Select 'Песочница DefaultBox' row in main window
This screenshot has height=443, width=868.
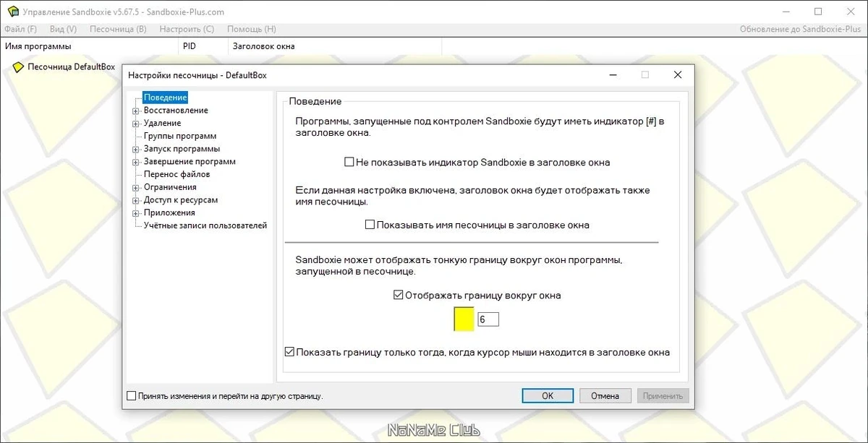coord(71,66)
